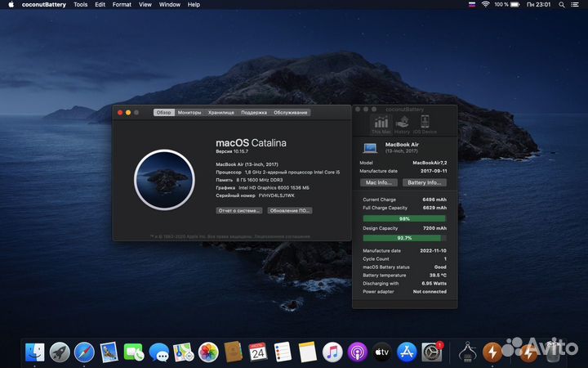Viewport: 588px width, 368px height.
Task: Click the Mac Info... button
Action: coord(379,182)
